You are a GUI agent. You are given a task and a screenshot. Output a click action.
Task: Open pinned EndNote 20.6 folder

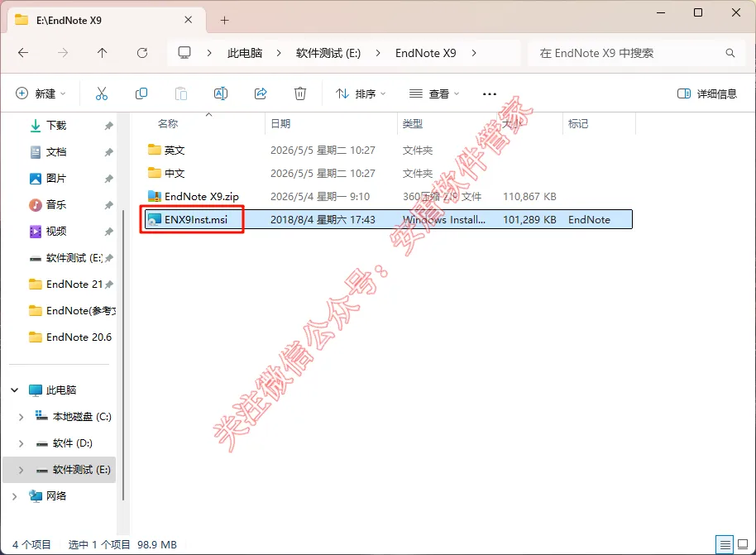(x=70, y=337)
